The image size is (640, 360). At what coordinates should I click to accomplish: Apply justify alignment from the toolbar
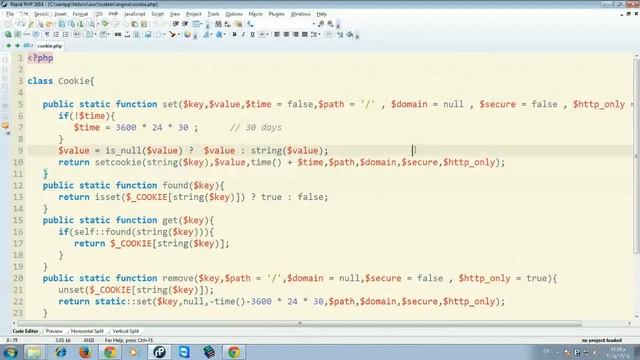click(x=304, y=35)
